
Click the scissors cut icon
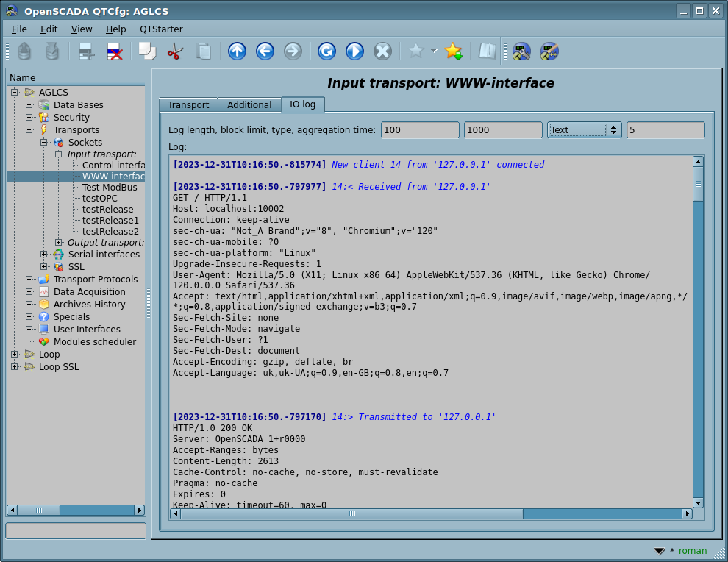pos(175,51)
